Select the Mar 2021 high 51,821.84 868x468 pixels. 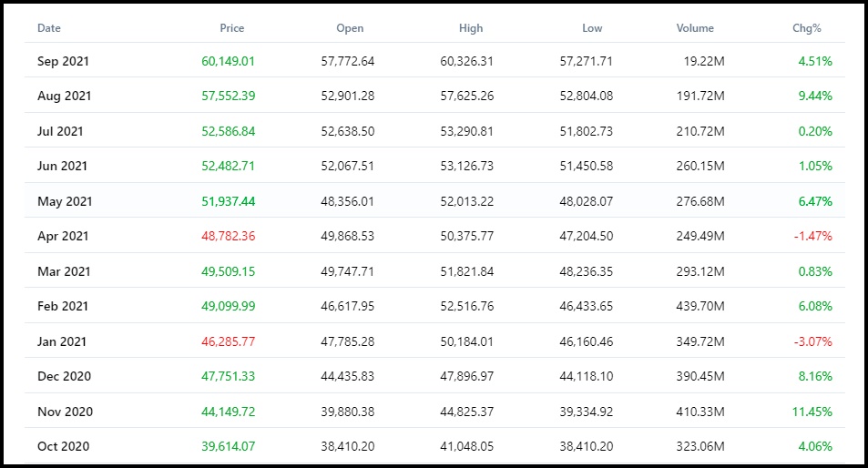(x=466, y=271)
